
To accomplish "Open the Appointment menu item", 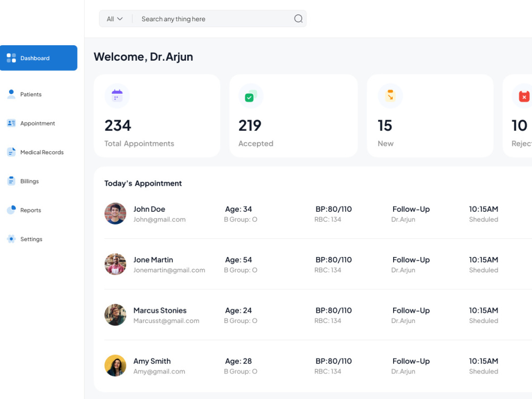I will (x=38, y=123).
